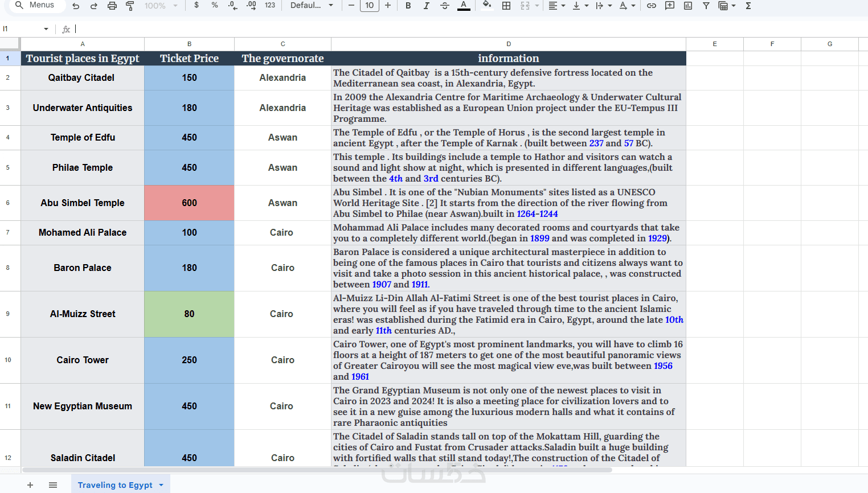
Task: Select the Cairo Tower cell
Action: 83,360
